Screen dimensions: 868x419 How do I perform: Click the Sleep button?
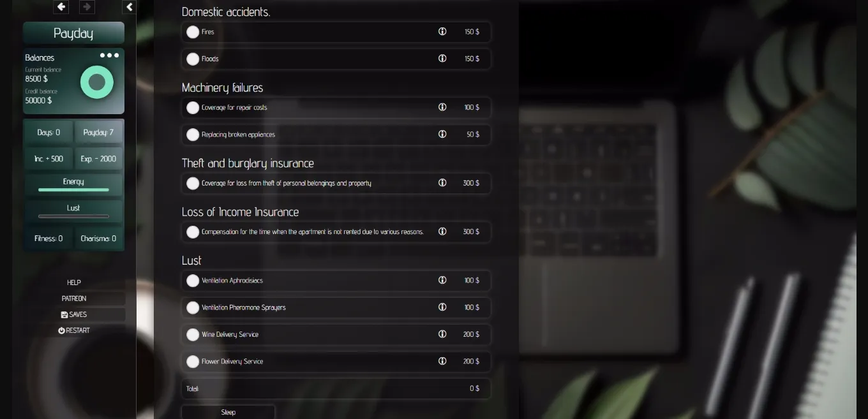[x=228, y=412]
